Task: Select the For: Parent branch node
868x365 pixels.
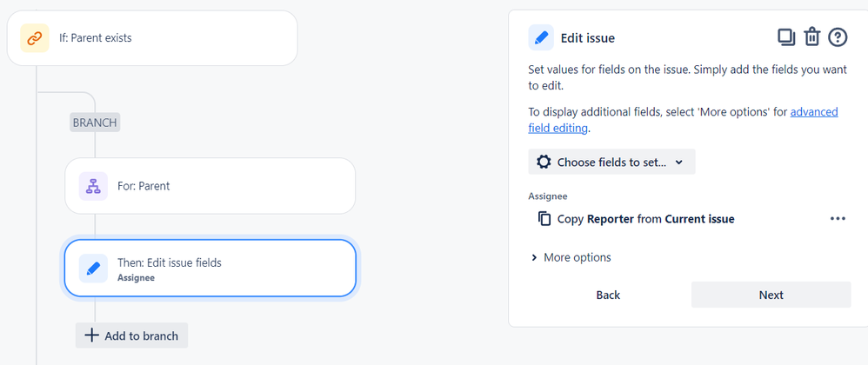Action: pos(210,186)
